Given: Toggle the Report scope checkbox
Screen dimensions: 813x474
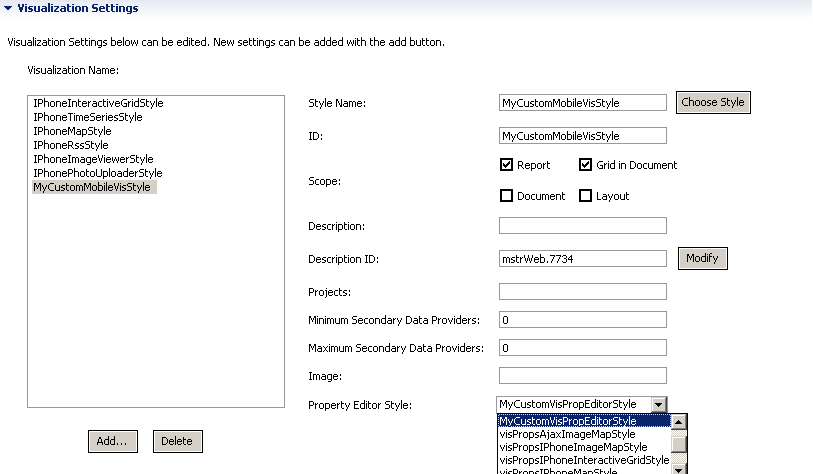Looking at the screenshot, I should 507,165.
